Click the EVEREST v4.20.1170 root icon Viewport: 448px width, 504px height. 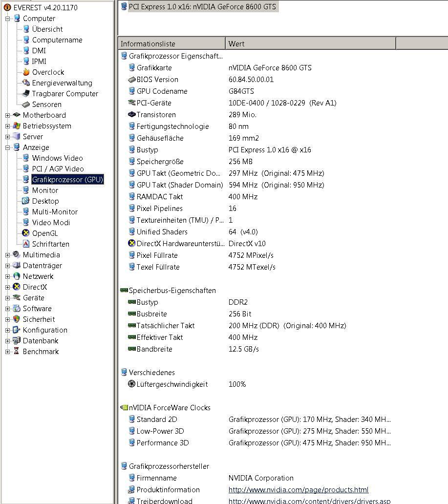(x=7, y=7)
